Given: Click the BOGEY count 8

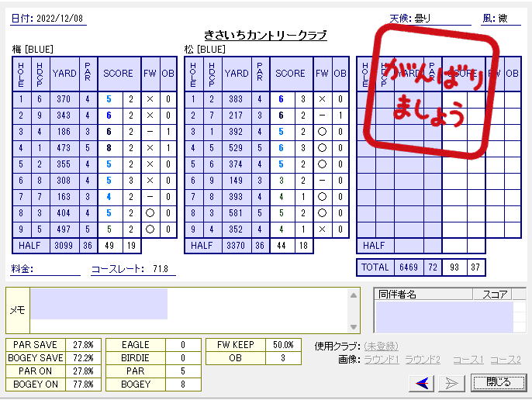Looking at the screenshot, I should 183,384.
